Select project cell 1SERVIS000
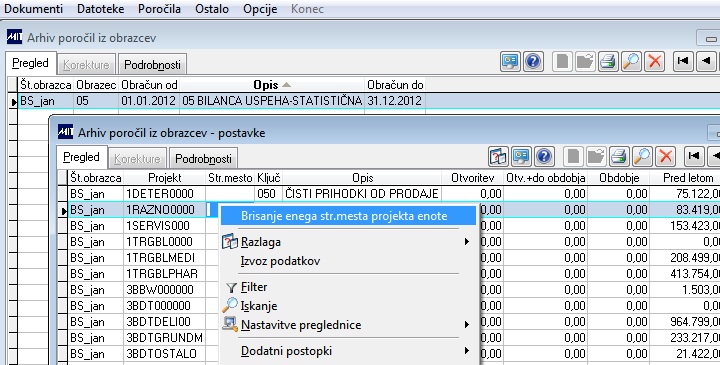Image resolution: width=720 pixels, height=365 pixels. [x=165, y=225]
